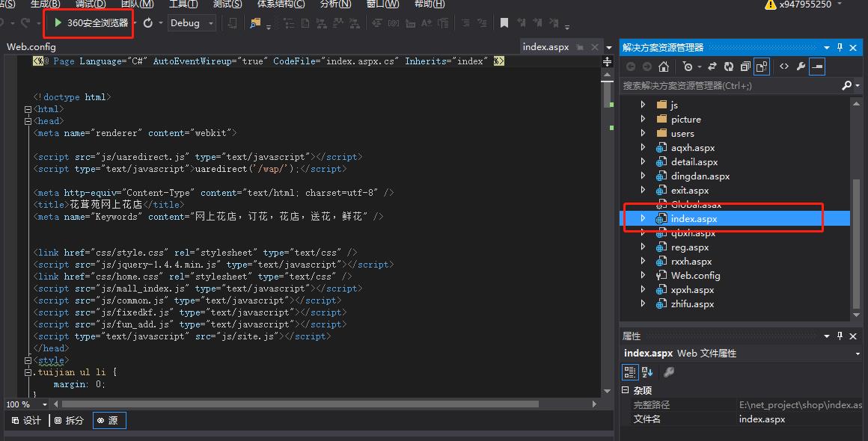The image size is (868, 441).
Task: Toggle Preview Selected Items in Solution Explorer
Action: click(817, 67)
